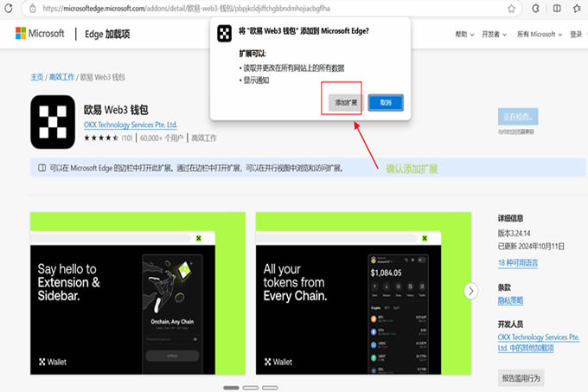Click the Microsoft logo

[40, 34]
